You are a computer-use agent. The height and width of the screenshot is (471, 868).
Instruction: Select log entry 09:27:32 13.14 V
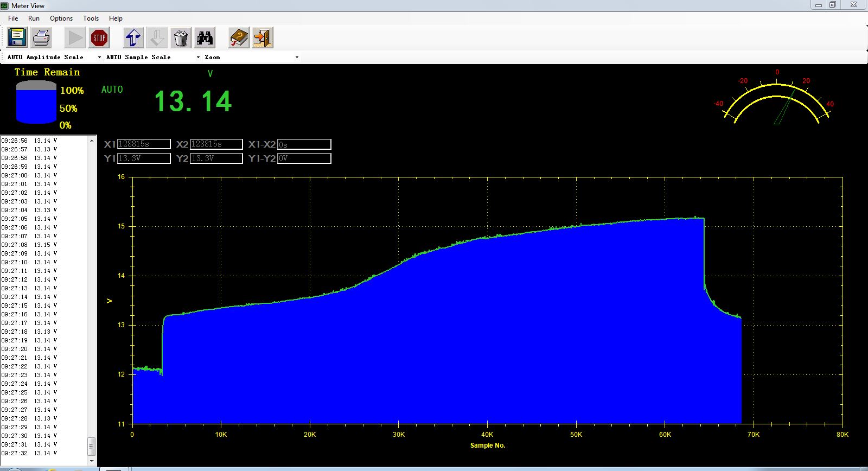pyautogui.click(x=29, y=453)
